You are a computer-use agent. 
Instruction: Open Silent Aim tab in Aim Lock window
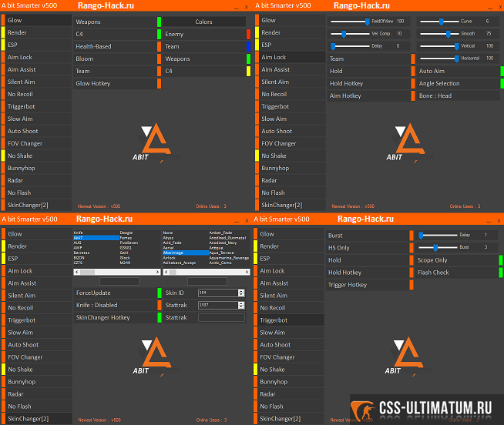[x=290, y=82]
